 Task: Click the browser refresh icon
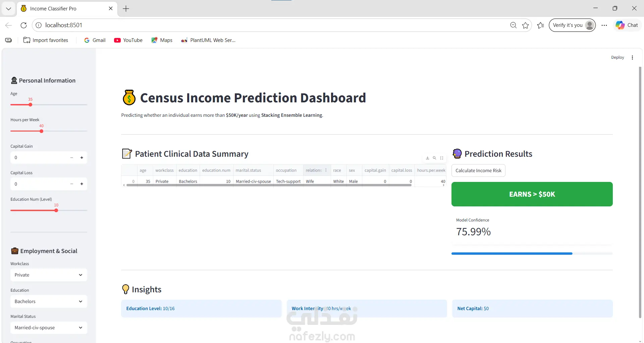tap(23, 25)
